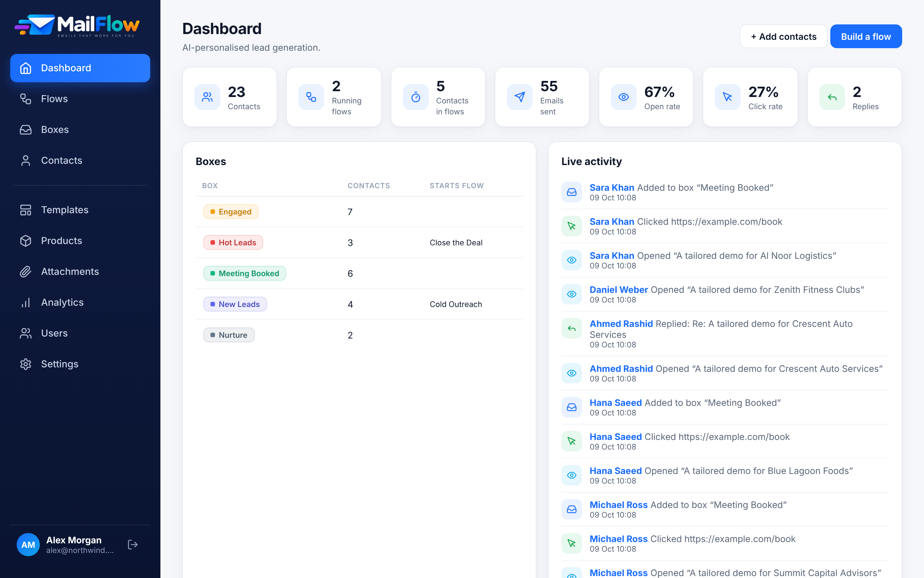Click the Nurture box tag

pos(229,335)
